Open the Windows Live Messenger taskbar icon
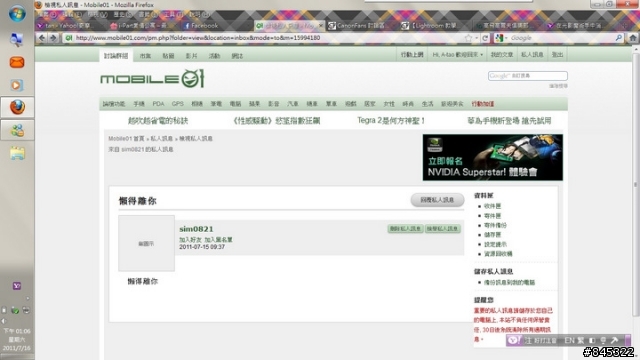The image size is (640, 360). pos(17,130)
